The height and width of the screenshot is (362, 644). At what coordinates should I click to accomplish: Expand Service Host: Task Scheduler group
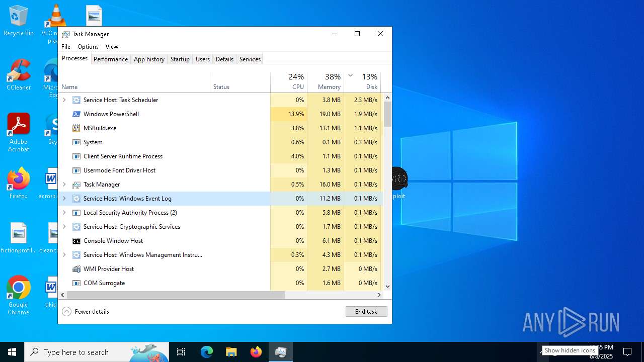pyautogui.click(x=64, y=100)
